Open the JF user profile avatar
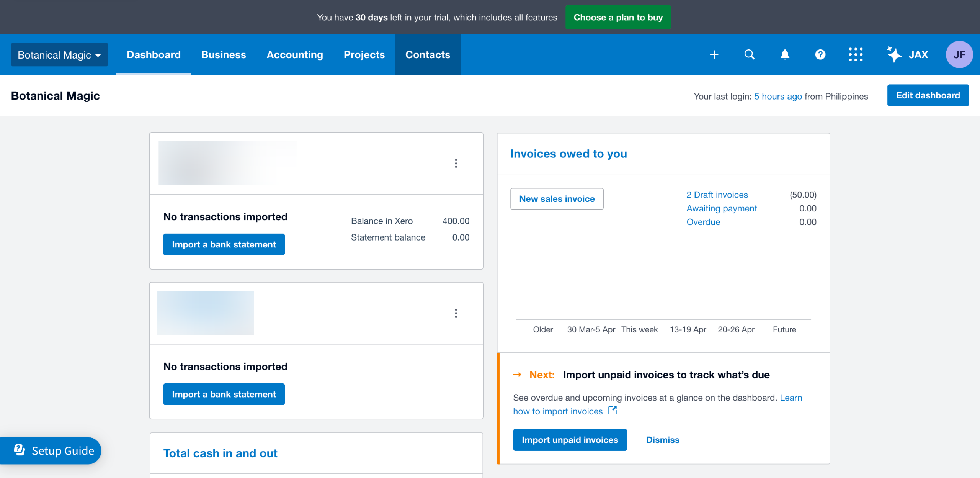 [x=959, y=54]
